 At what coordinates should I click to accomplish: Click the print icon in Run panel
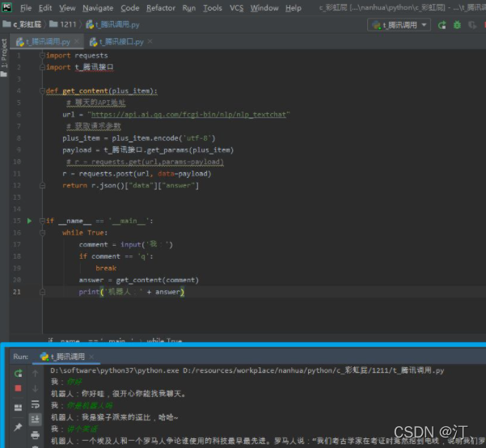click(35, 435)
